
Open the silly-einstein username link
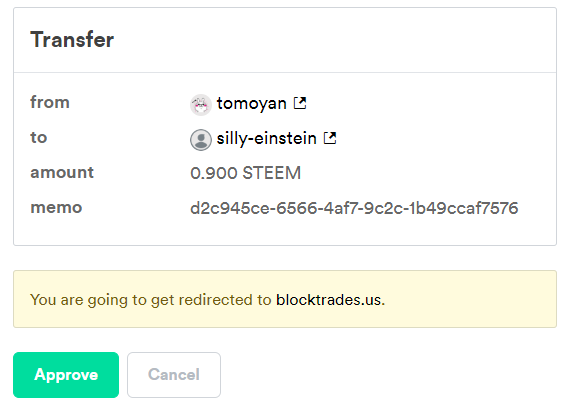[267, 139]
